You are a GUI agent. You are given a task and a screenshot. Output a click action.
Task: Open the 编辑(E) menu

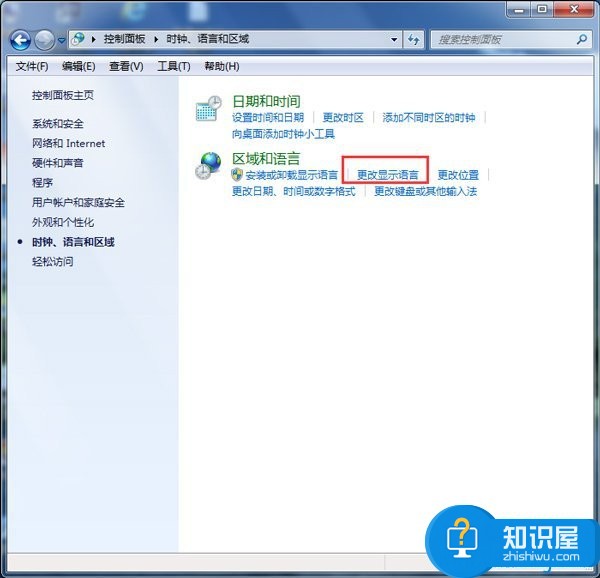pyautogui.click(x=78, y=67)
